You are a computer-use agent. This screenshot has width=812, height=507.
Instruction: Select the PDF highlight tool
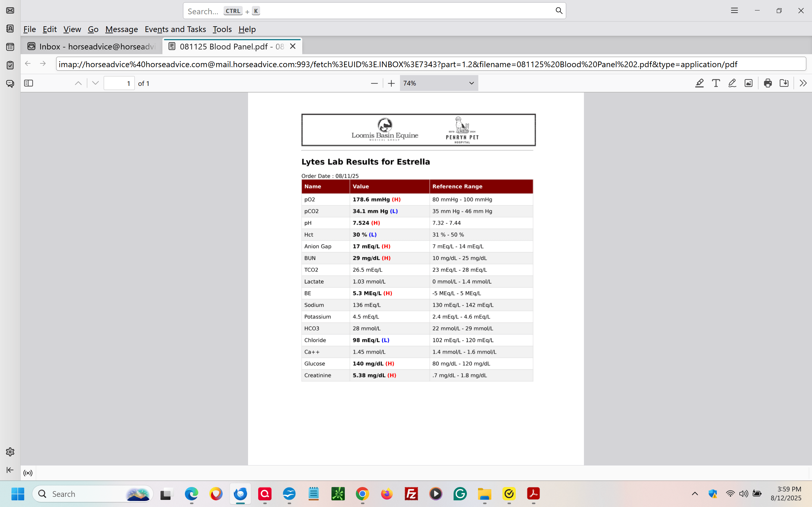(699, 83)
